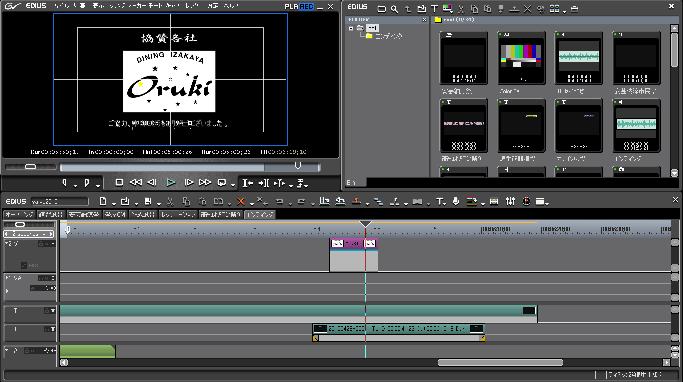Delete the bin clip with the X icon

[527, 8]
